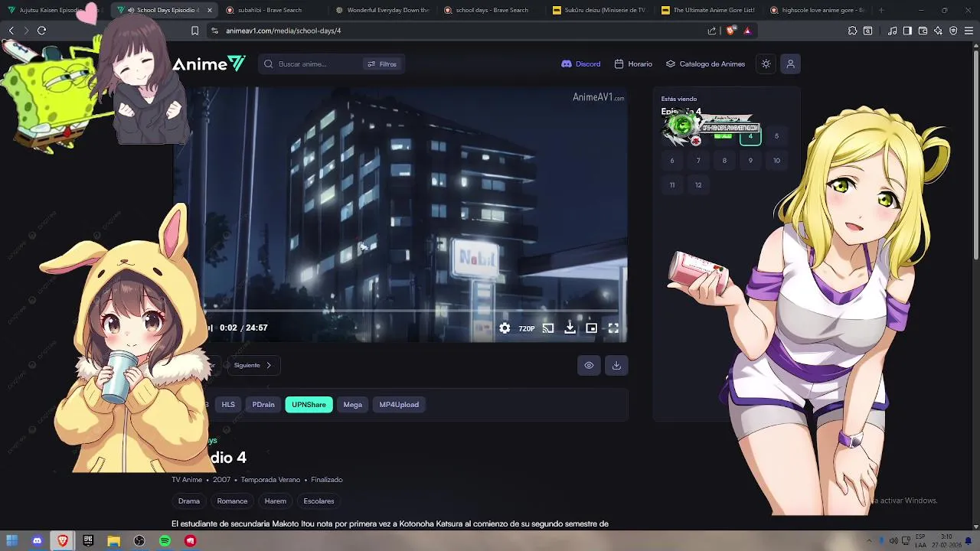The image size is (980, 551).
Task: Toggle light/dark theme with sun icon
Action: (766, 64)
